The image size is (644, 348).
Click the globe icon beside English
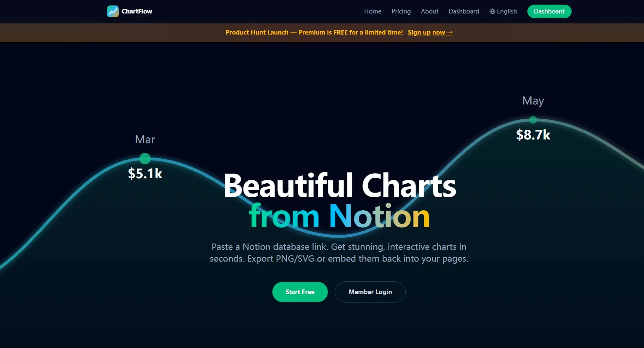[x=492, y=11]
